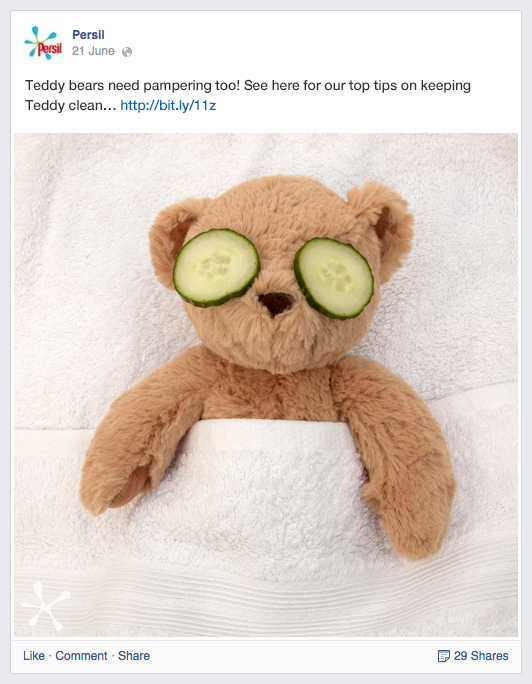Share the Persil teddy bear post
This screenshot has height=684, width=532.
pos(134,656)
